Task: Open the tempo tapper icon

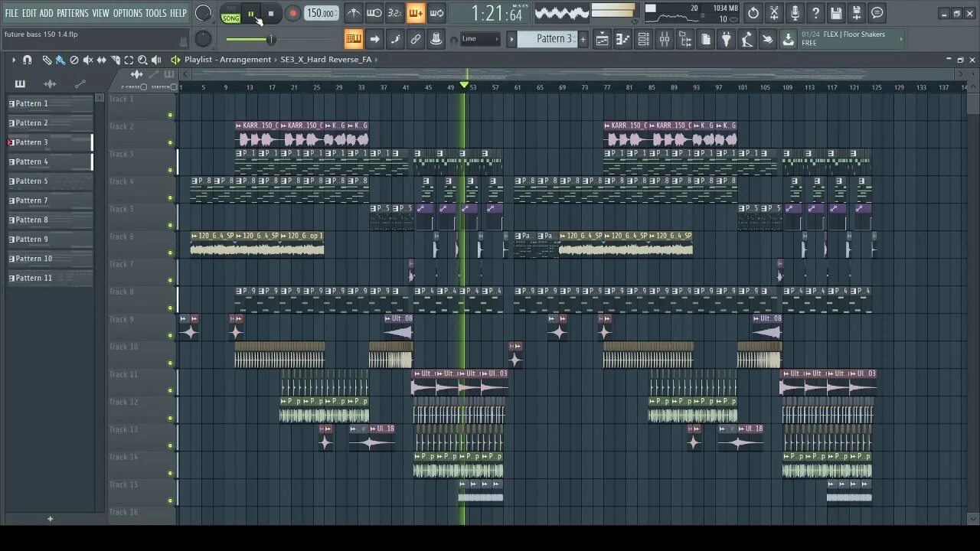Action: pos(747,39)
